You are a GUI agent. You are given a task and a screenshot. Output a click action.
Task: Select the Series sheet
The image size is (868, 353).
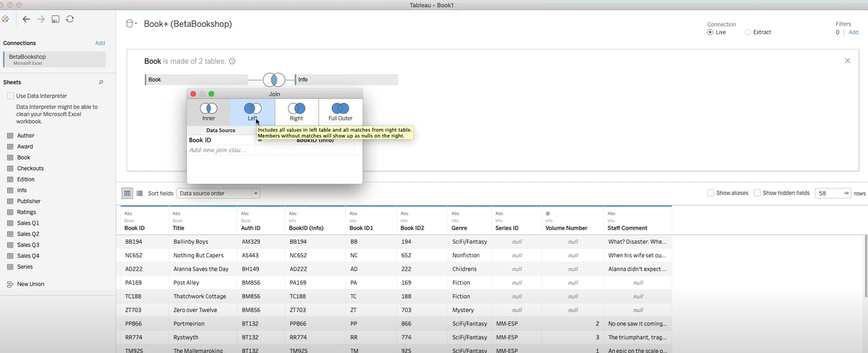click(25, 267)
